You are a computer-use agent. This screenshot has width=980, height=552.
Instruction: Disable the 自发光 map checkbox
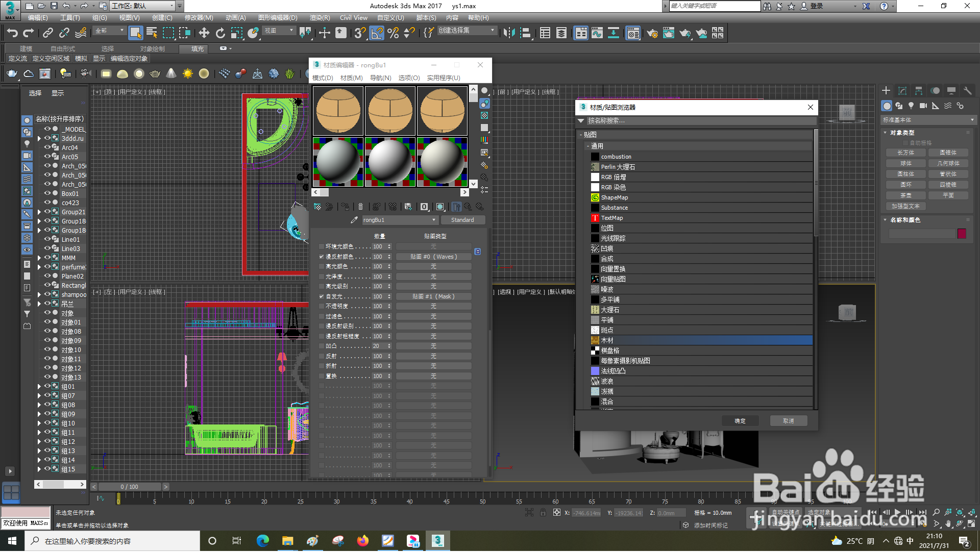tap(321, 296)
